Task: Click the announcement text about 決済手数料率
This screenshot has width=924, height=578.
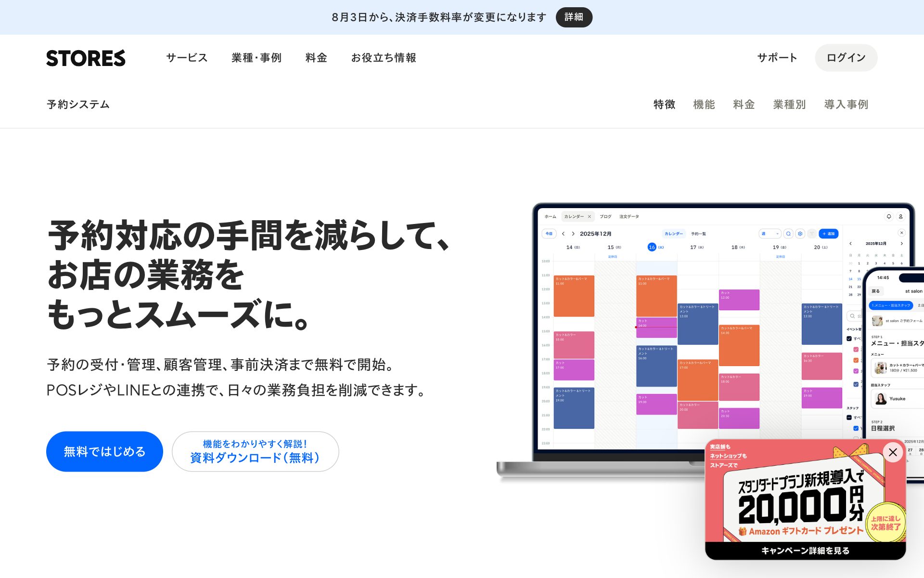Action: tap(439, 17)
